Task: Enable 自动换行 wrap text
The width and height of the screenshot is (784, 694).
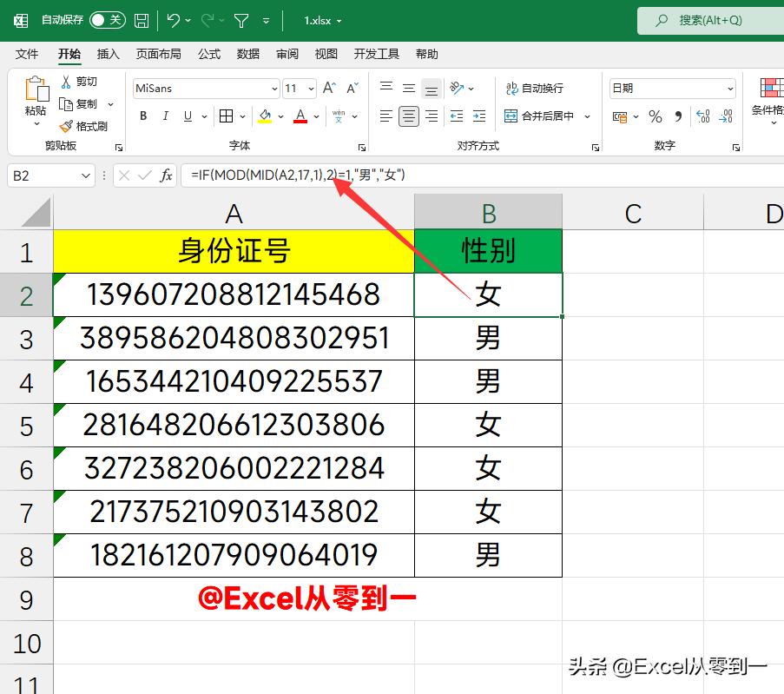Action: pos(533,88)
